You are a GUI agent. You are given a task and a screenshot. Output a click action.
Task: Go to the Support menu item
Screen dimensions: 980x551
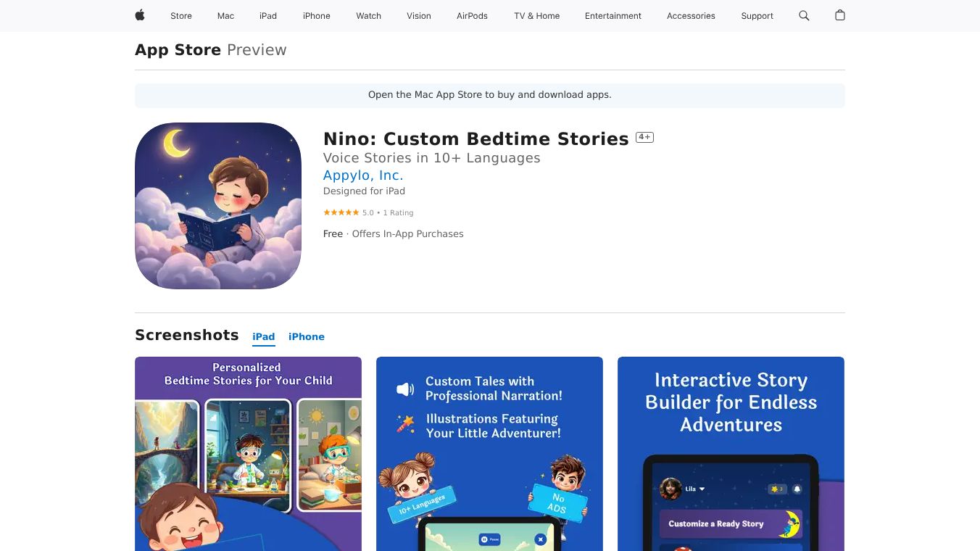pyautogui.click(x=757, y=16)
